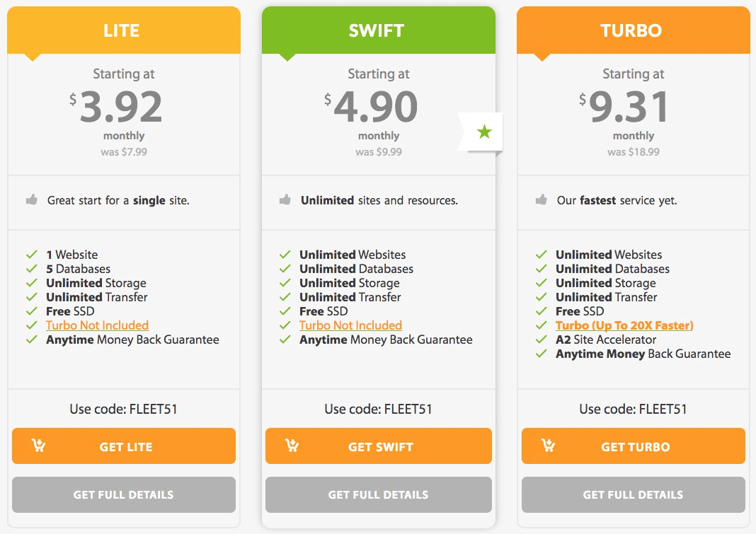Viewport: 756px width, 534px height.
Task: Click the cart icon on Get Turbo button
Action: [x=548, y=446]
